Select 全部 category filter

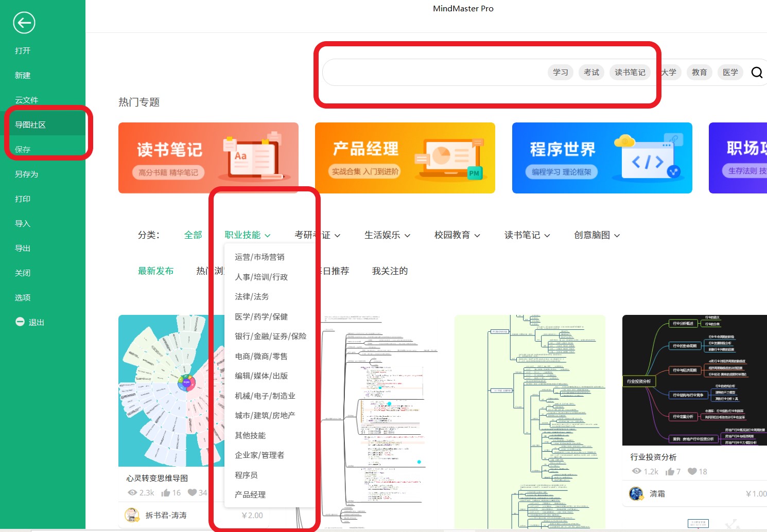click(x=193, y=235)
